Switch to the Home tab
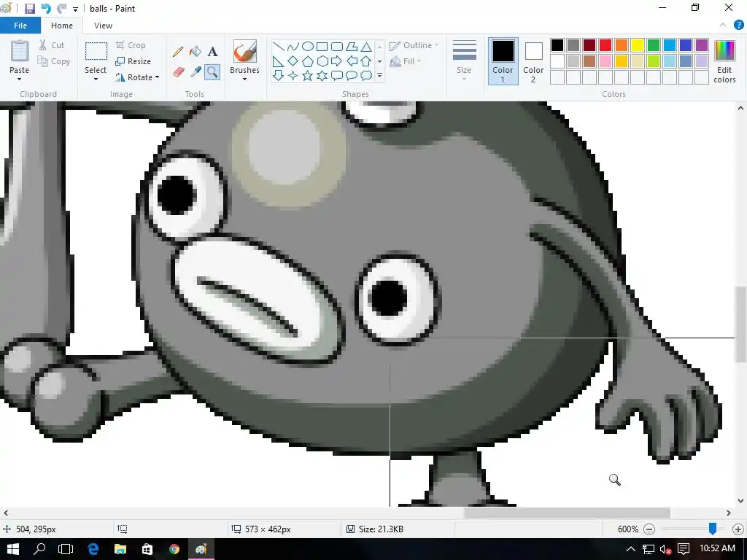Viewport: 747px width, 560px height. coord(62,26)
